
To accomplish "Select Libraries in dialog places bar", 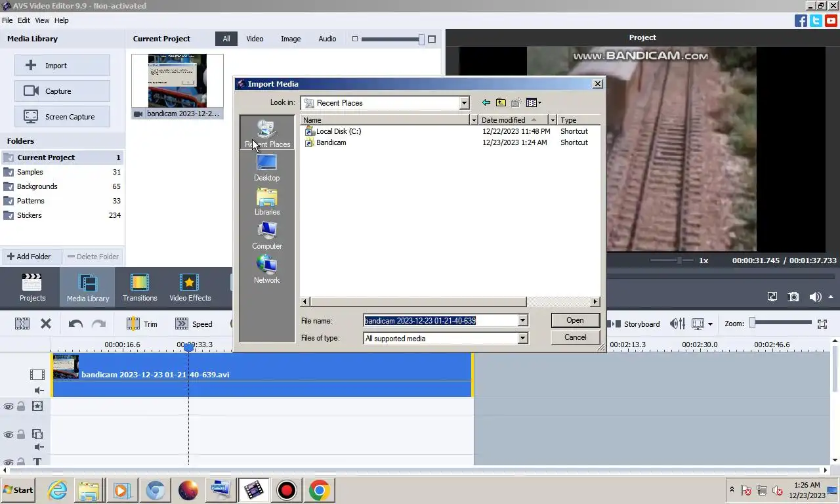I will (x=266, y=202).
